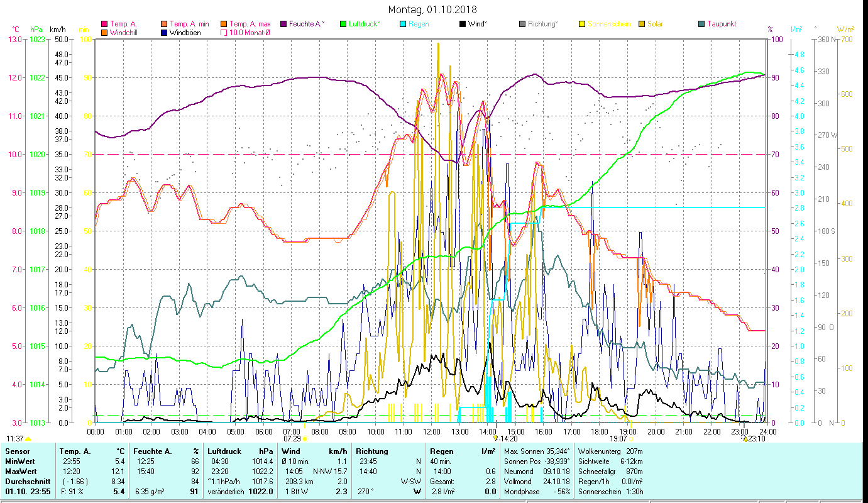The width and height of the screenshot is (868, 503).
Task: Click the Taupunkt legend swatch
Action: (701, 24)
